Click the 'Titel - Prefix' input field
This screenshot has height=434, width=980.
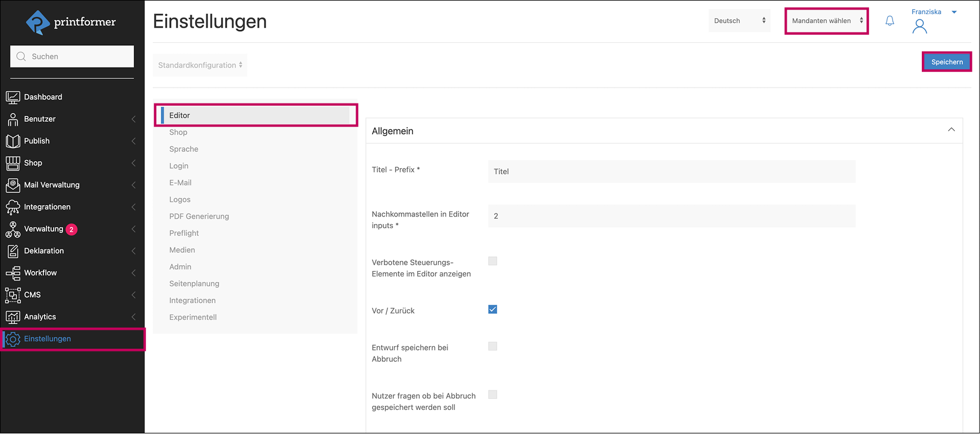671,172
